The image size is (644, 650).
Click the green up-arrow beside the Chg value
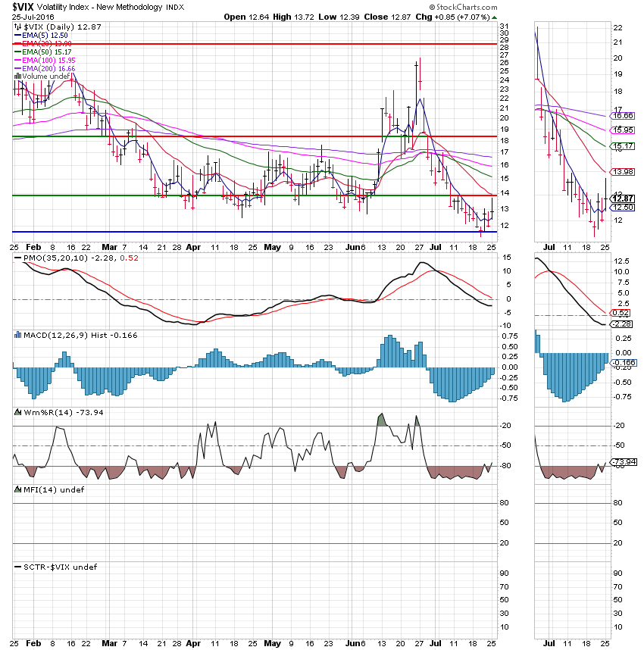pyautogui.click(x=494, y=16)
